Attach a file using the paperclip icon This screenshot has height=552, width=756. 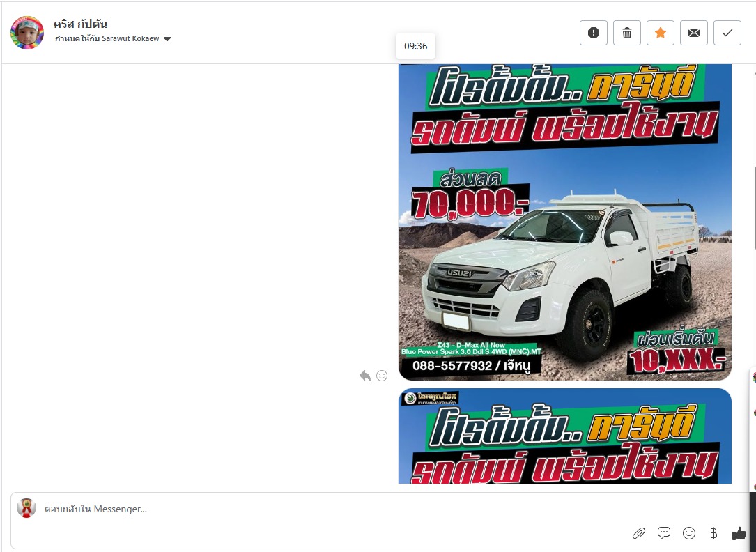(639, 533)
